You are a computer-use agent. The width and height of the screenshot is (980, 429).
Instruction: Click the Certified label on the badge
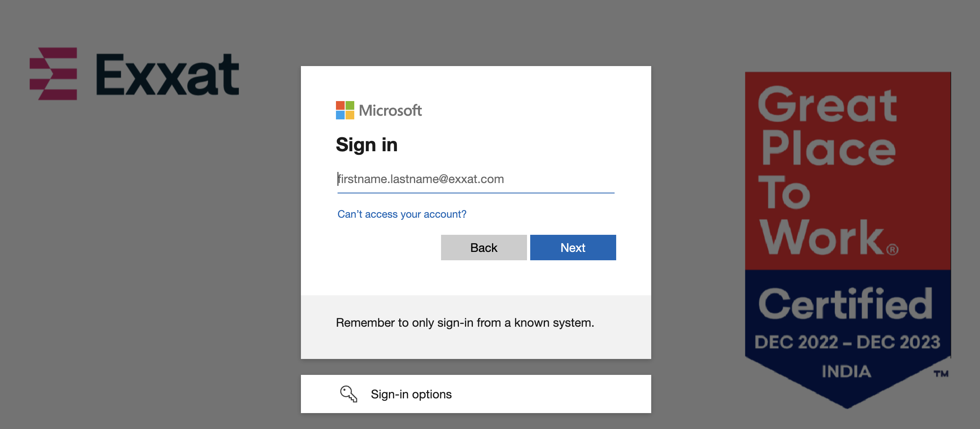[845, 304]
